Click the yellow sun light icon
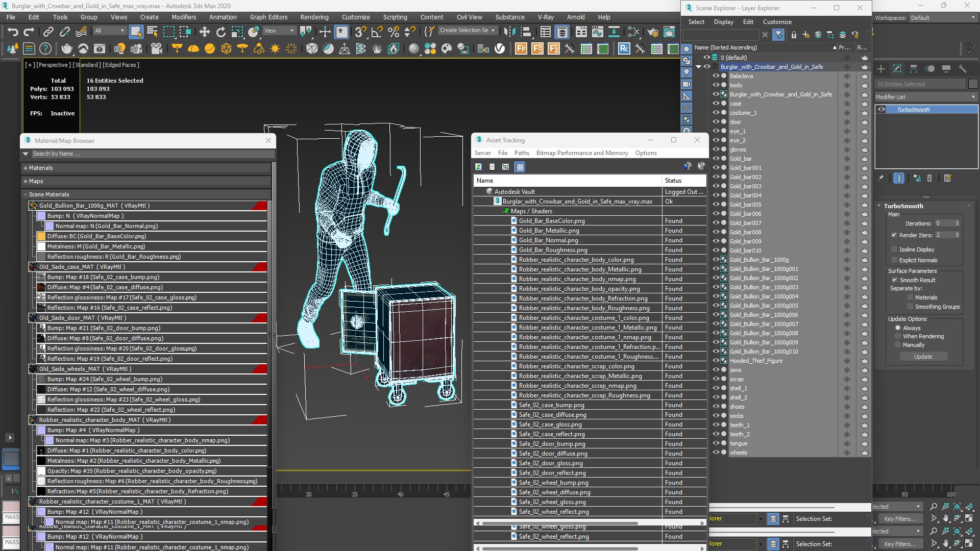 pos(275,49)
